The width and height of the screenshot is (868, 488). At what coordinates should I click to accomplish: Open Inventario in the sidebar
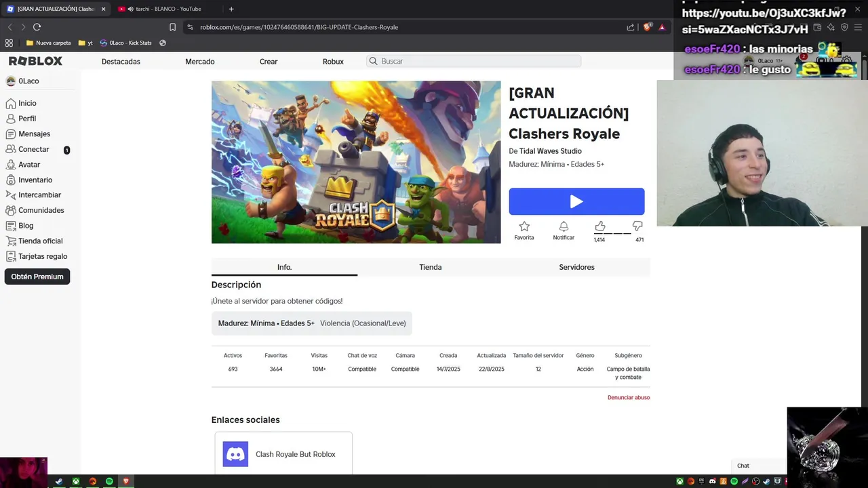(x=29, y=180)
